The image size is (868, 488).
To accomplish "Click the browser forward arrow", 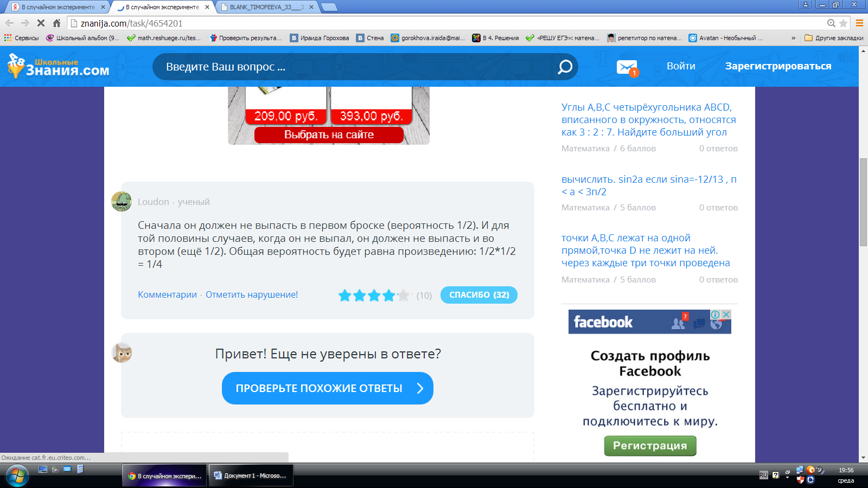I will [25, 23].
